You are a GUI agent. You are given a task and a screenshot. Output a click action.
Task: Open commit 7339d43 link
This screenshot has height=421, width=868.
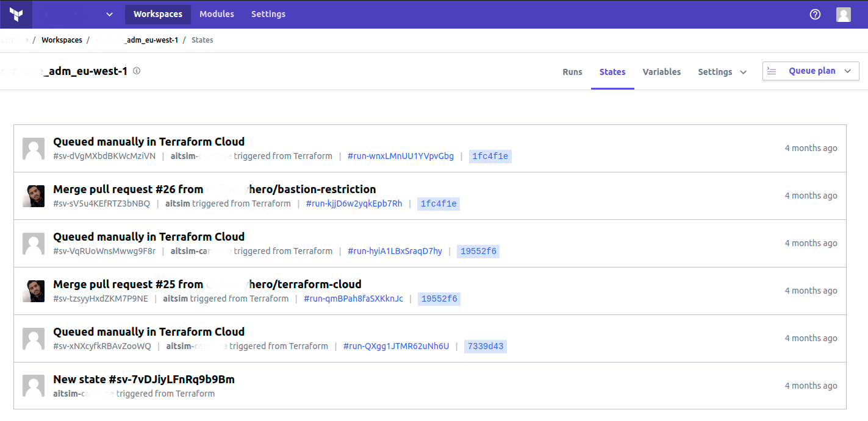486,347
